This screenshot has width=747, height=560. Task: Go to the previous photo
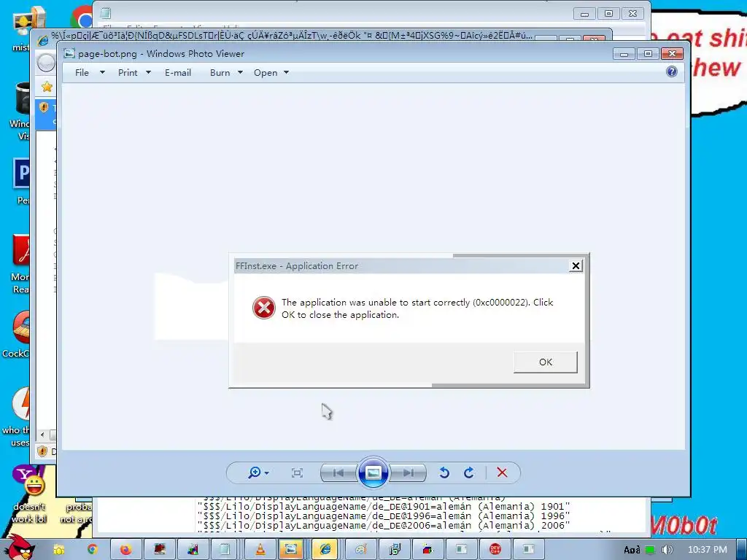(338, 472)
